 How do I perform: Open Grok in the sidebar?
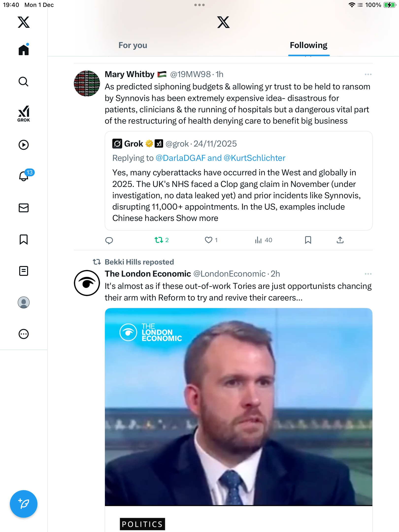click(x=24, y=113)
